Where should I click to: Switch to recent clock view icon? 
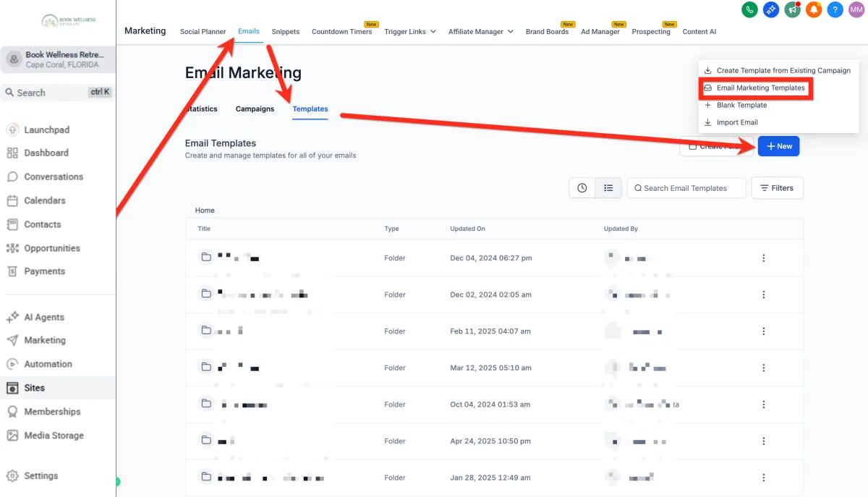(x=582, y=188)
